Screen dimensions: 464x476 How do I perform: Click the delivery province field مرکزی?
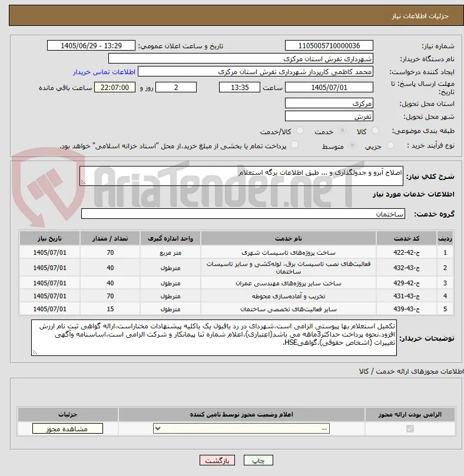pos(329,103)
